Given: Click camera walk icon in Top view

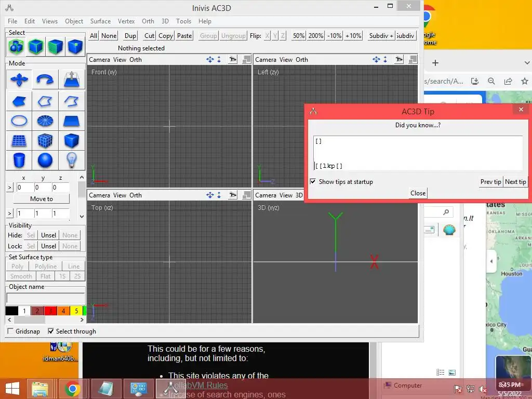Looking at the screenshot, I should 233,195.
